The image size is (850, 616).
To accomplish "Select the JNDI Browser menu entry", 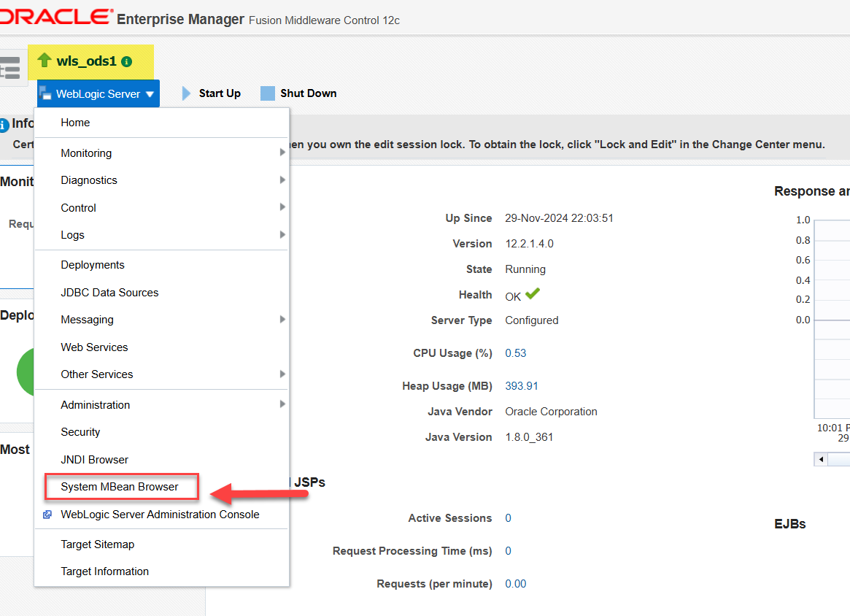I will click(94, 460).
